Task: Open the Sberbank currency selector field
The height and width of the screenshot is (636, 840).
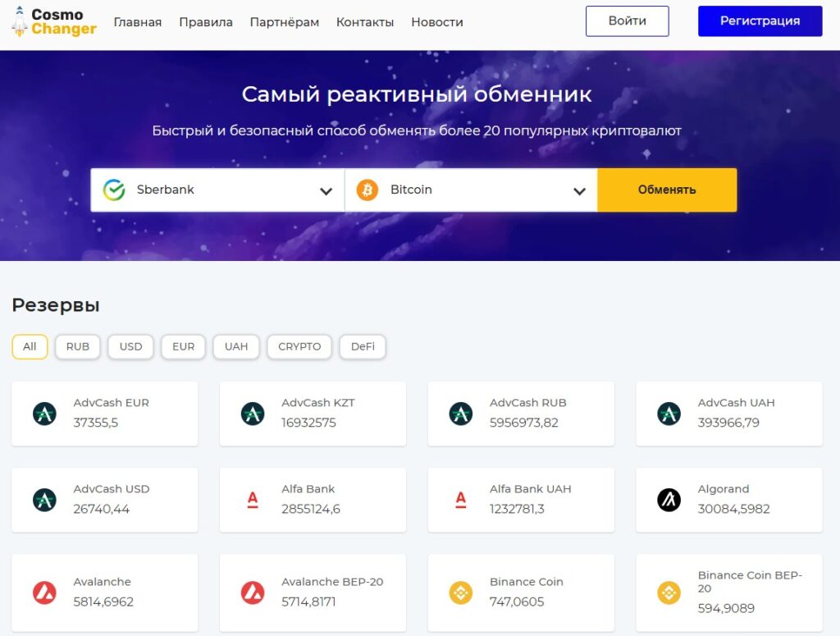Action: pos(217,190)
